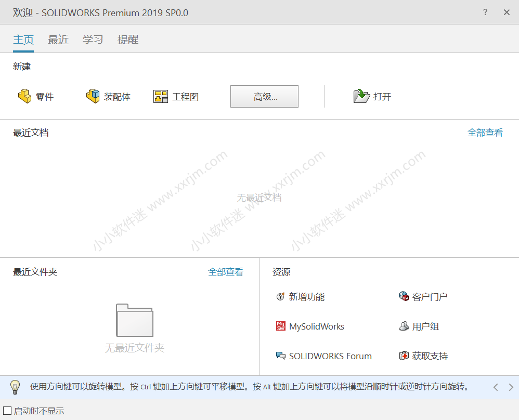Screen dimensions: 519x420
Task: Switch to the 最近 tab
Action: [x=58, y=40]
